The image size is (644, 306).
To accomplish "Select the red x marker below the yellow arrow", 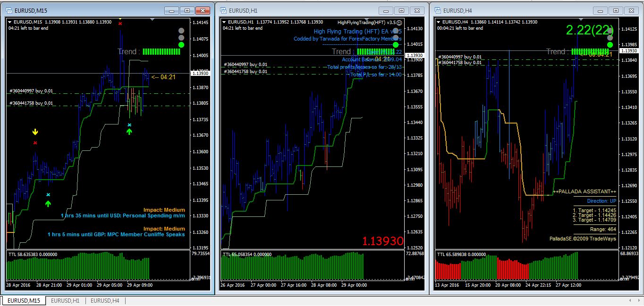I will 35,142.
